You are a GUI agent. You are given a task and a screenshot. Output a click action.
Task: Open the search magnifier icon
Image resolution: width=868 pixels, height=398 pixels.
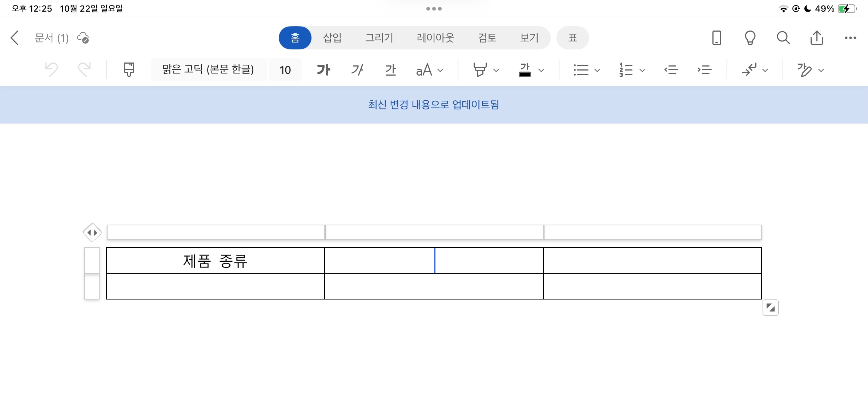tap(783, 38)
